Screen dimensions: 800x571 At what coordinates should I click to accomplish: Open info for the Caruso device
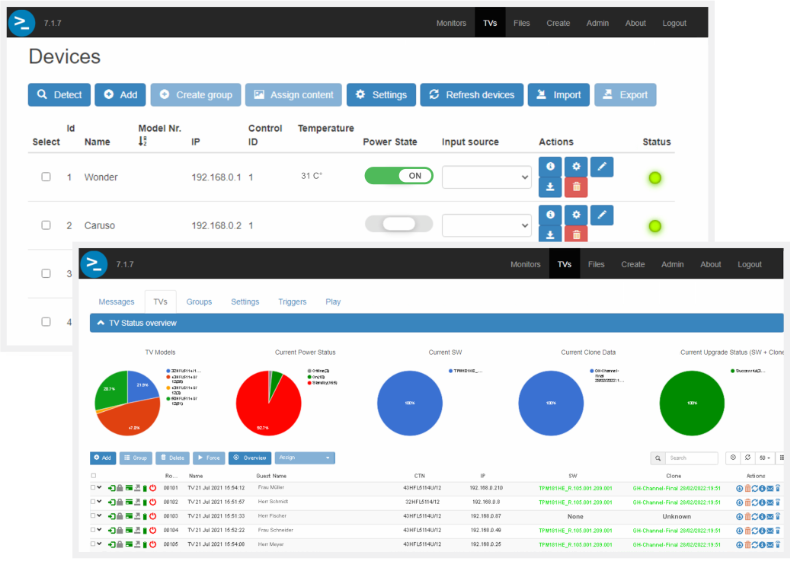tap(550, 215)
